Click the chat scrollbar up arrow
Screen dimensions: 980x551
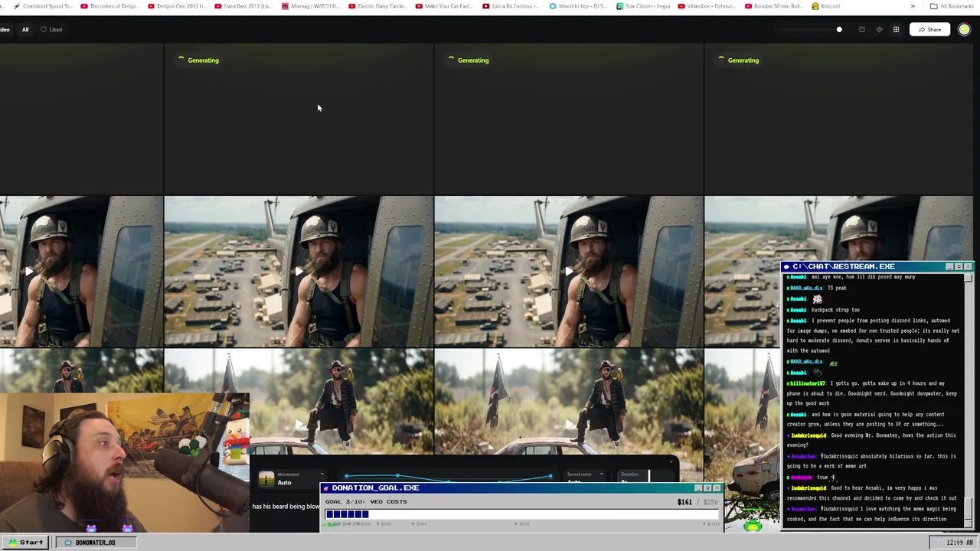[969, 277]
